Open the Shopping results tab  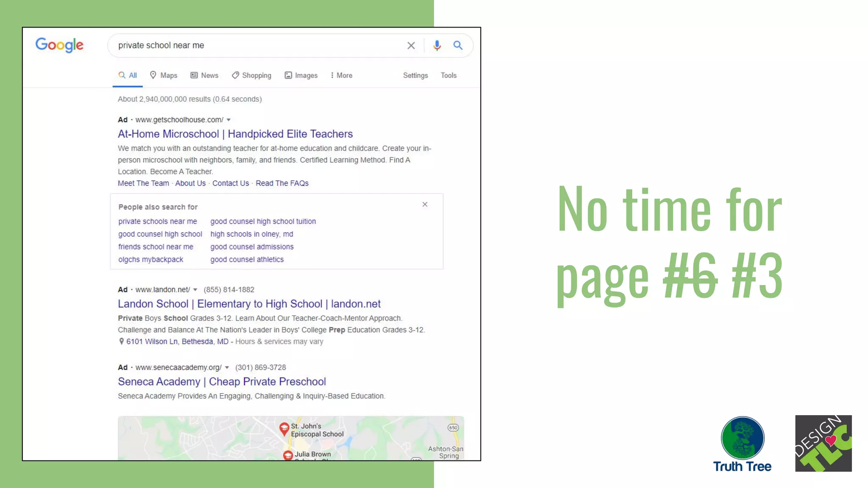click(x=251, y=75)
